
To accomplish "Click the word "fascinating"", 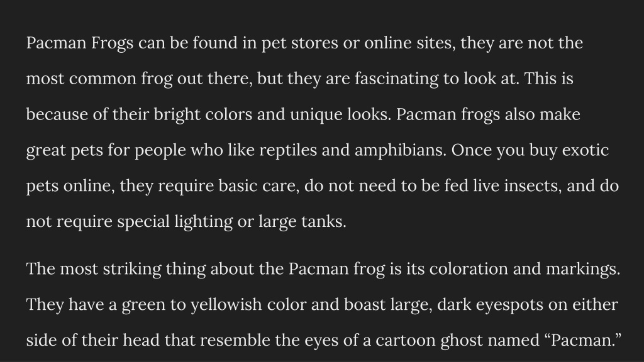I will coord(396,79).
